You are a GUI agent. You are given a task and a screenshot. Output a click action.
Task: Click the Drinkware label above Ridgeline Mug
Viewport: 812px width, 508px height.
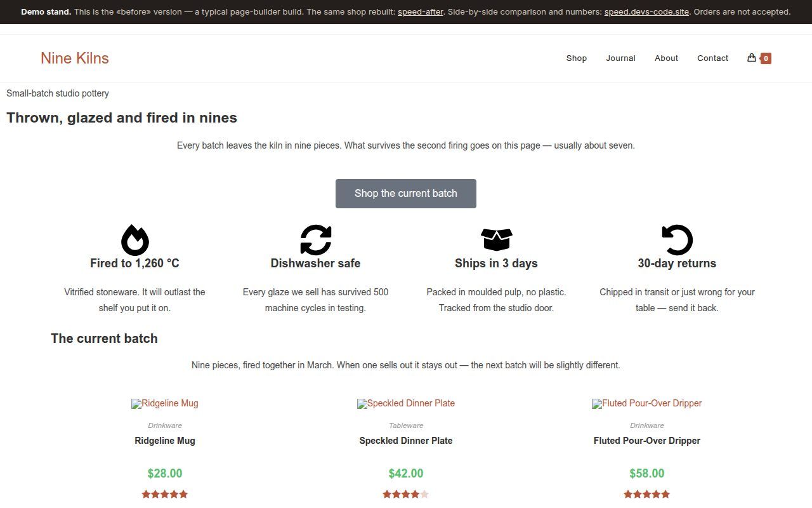pyautogui.click(x=165, y=425)
